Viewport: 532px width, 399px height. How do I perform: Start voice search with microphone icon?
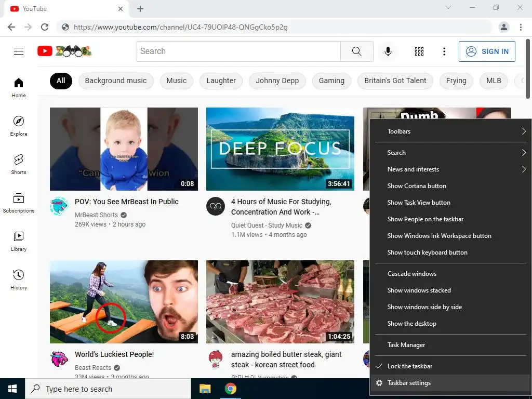coord(388,51)
